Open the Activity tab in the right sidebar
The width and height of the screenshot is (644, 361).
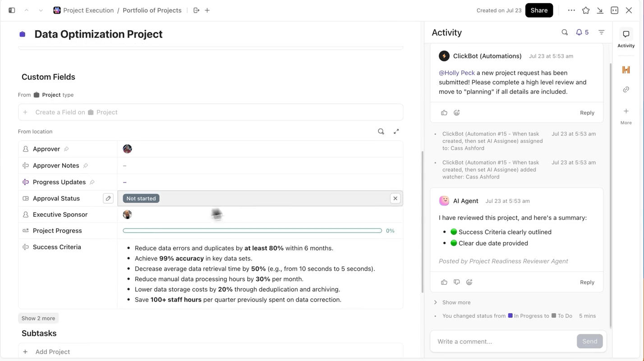(x=626, y=38)
